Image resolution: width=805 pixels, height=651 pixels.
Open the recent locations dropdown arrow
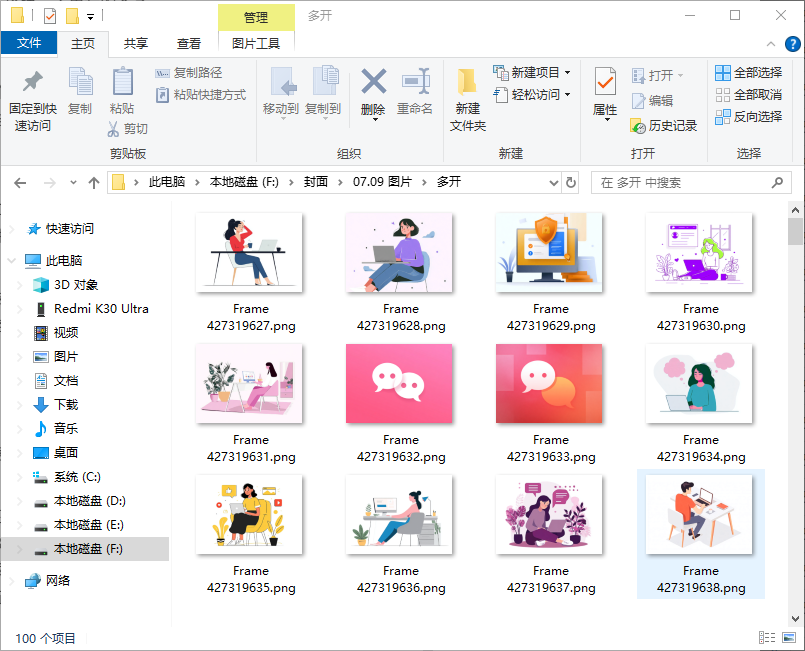(73, 183)
